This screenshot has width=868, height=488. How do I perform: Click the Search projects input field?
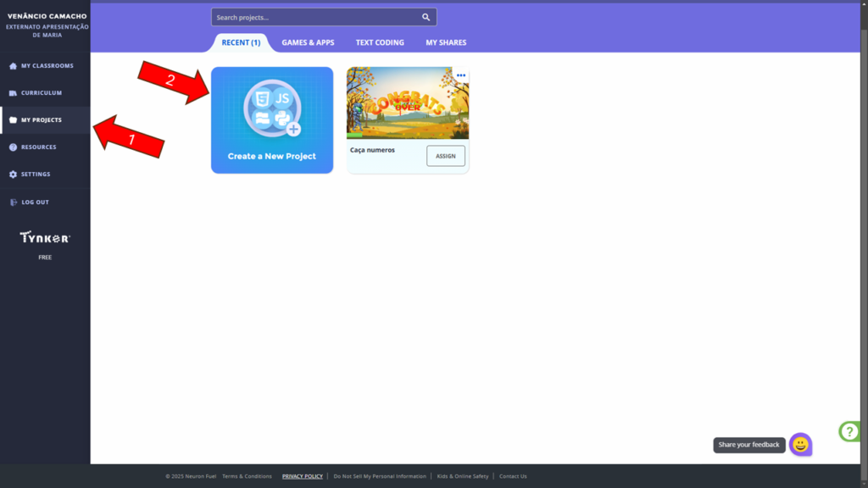pos(315,17)
